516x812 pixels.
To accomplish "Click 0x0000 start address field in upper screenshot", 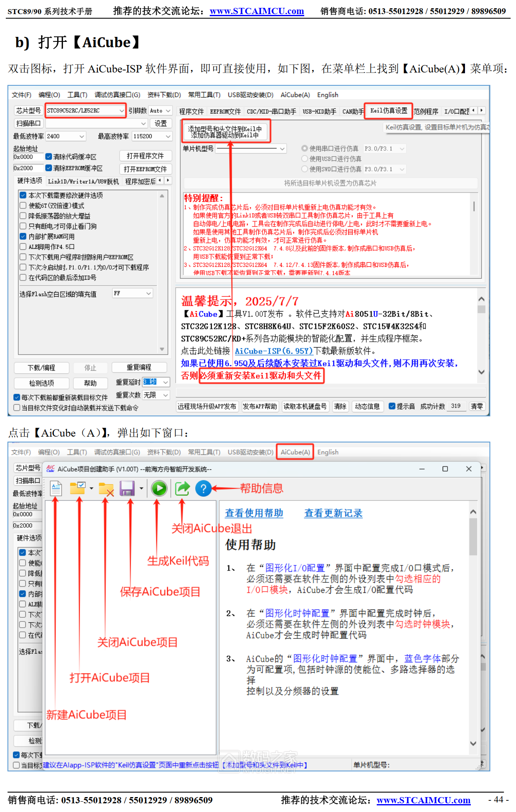I will (x=28, y=157).
